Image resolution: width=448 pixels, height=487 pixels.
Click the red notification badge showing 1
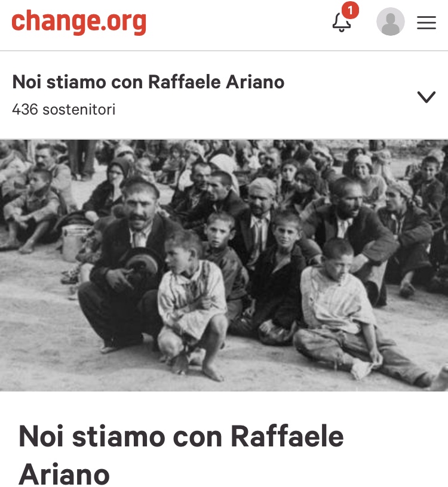click(350, 10)
